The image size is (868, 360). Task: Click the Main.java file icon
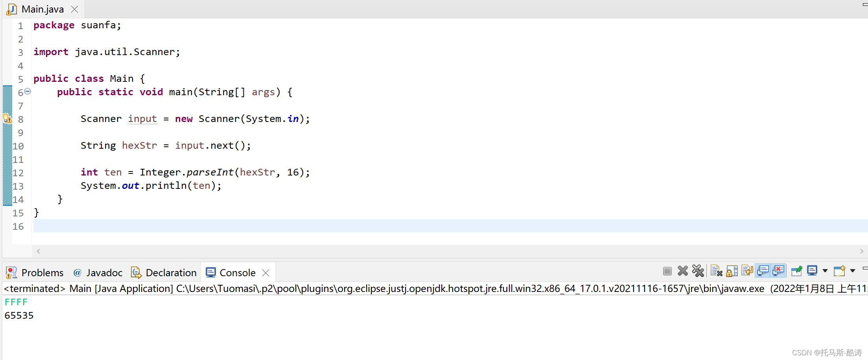pos(11,9)
